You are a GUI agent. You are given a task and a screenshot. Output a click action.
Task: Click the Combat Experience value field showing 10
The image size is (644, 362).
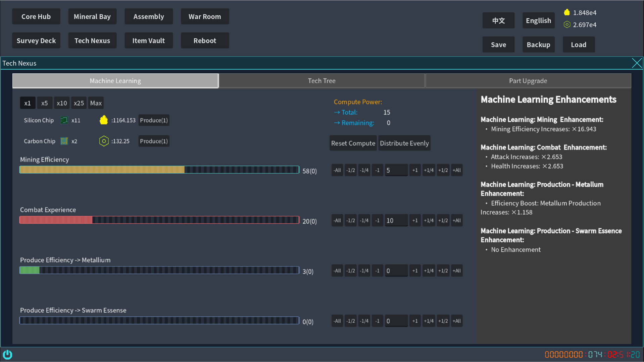(396, 220)
